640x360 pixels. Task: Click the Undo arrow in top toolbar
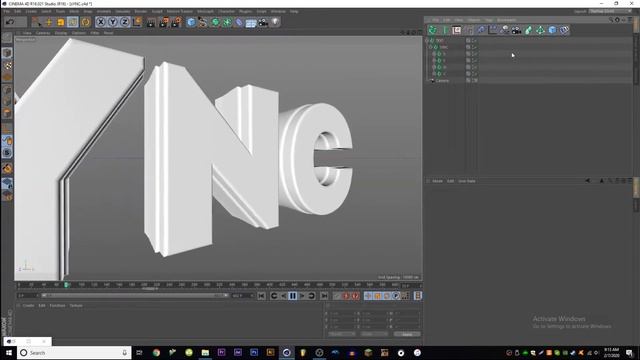coord(10,22)
